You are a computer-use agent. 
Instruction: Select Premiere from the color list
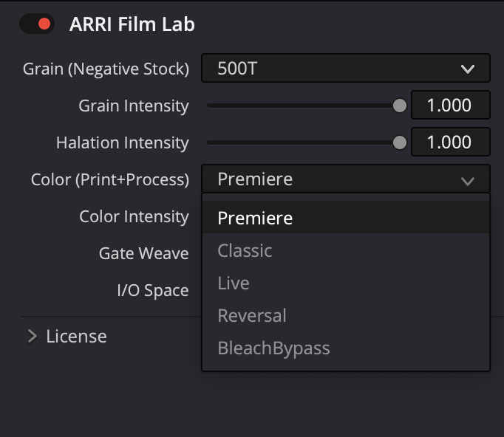tap(255, 218)
